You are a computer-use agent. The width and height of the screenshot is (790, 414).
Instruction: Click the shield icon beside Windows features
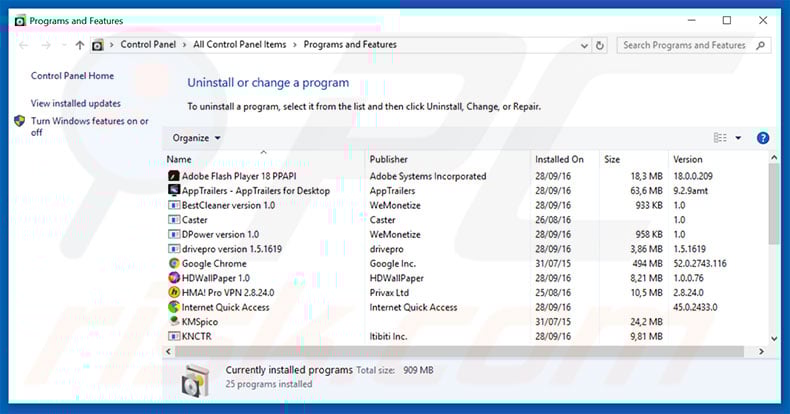(20, 121)
